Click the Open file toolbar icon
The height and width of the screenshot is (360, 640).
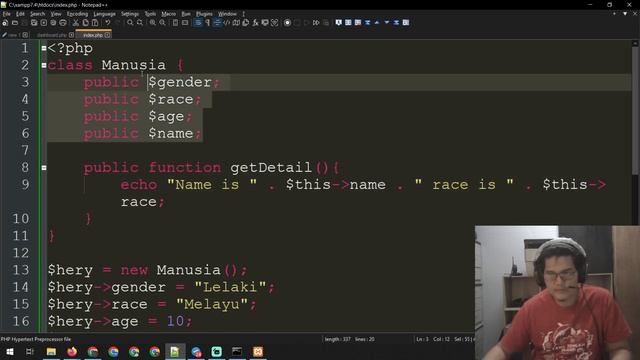point(15,23)
